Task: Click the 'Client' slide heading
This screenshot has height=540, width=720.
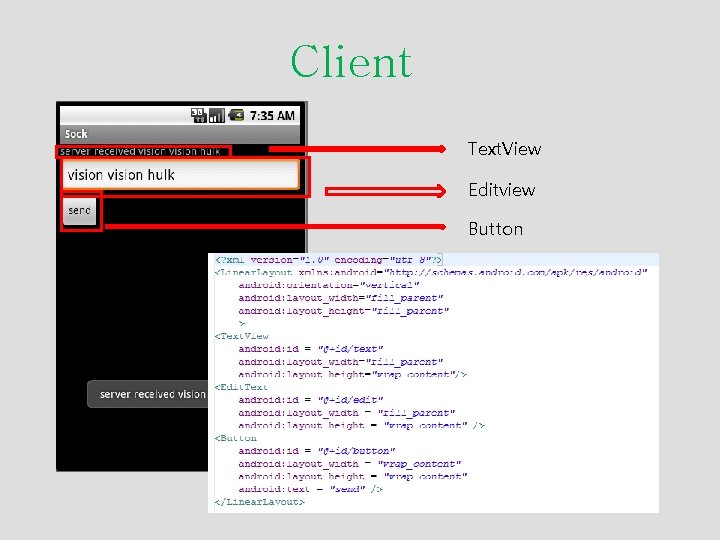Action: 351,62
